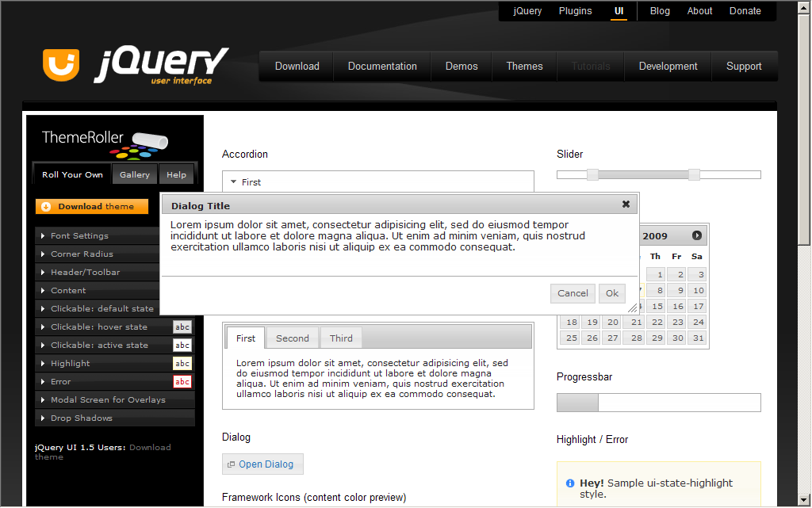Screen dimensions: 812x508
Task: Select day 15 in the calendar
Action: click(x=657, y=306)
